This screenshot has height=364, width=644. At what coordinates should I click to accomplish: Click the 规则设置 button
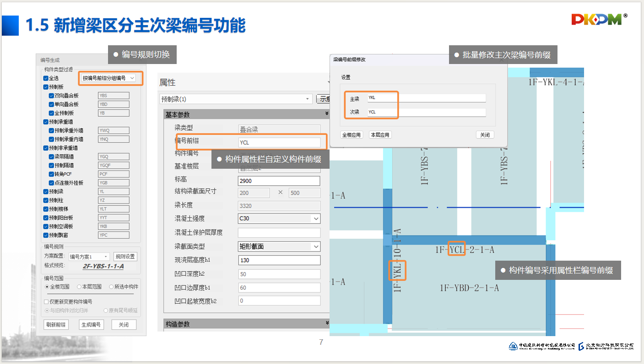(x=125, y=257)
